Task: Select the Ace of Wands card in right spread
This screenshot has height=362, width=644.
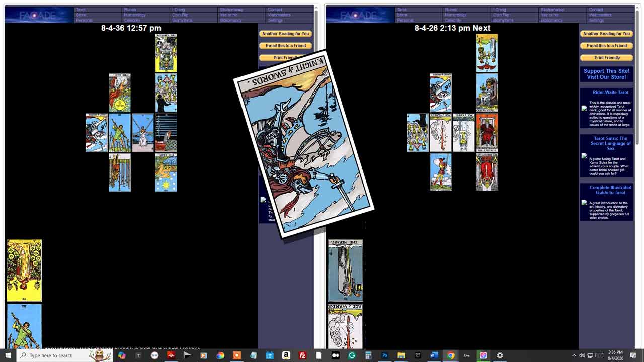Action: [441, 133]
